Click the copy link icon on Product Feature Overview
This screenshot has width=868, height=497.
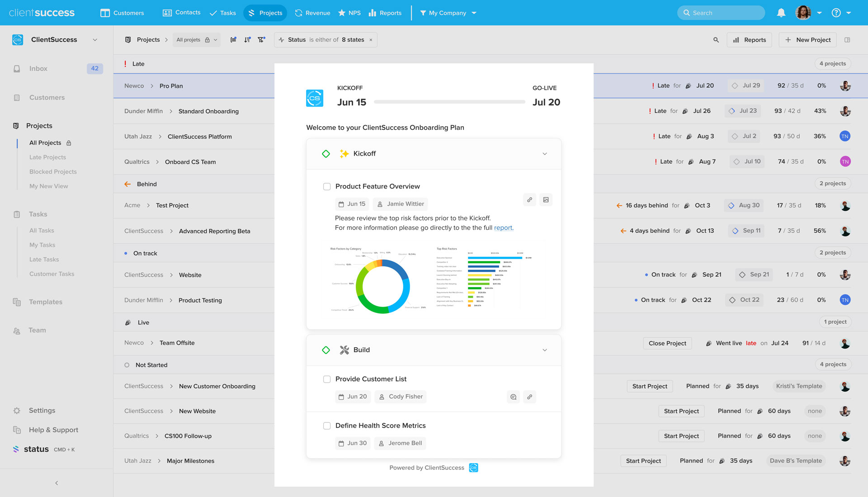529,200
